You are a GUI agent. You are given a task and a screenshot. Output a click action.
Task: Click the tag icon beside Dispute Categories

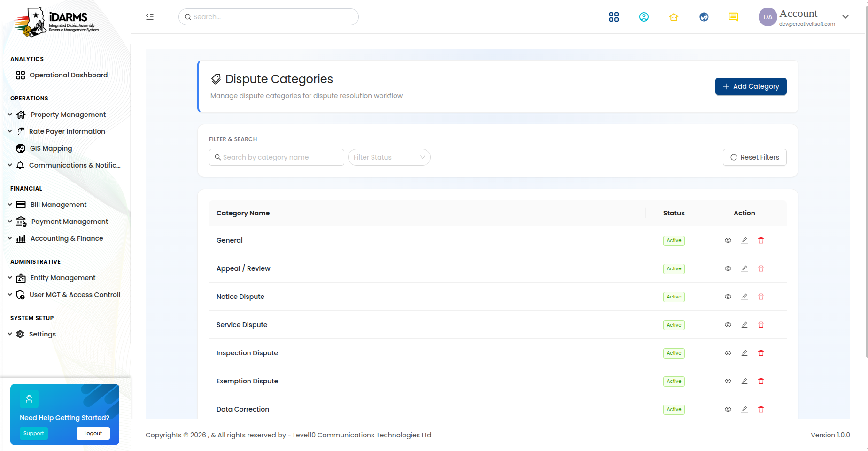(x=216, y=79)
